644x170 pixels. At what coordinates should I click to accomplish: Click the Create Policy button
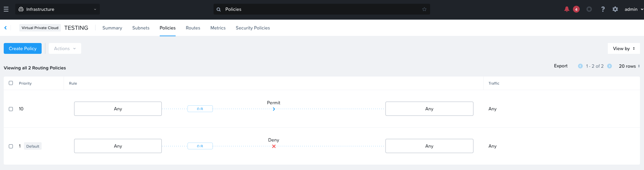pyautogui.click(x=23, y=48)
